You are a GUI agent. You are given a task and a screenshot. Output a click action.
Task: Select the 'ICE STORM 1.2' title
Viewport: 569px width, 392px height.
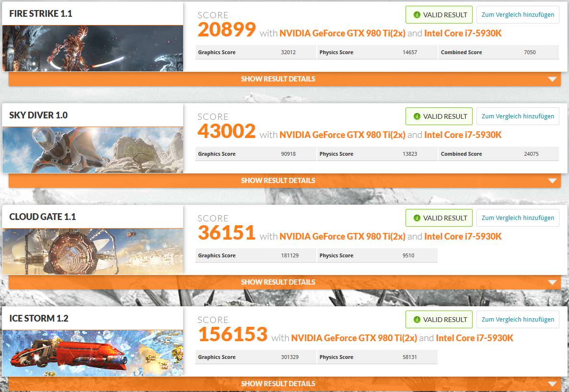tap(39, 318)
